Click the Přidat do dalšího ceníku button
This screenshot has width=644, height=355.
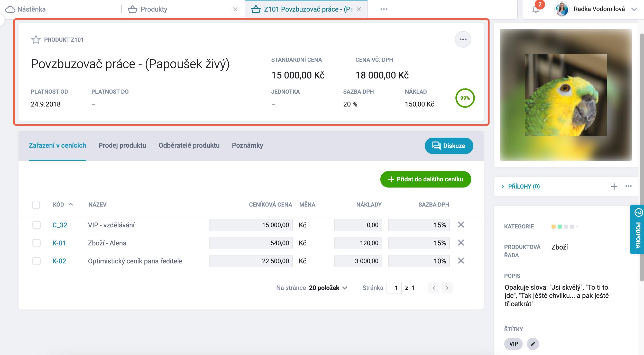tap(426, 179)
